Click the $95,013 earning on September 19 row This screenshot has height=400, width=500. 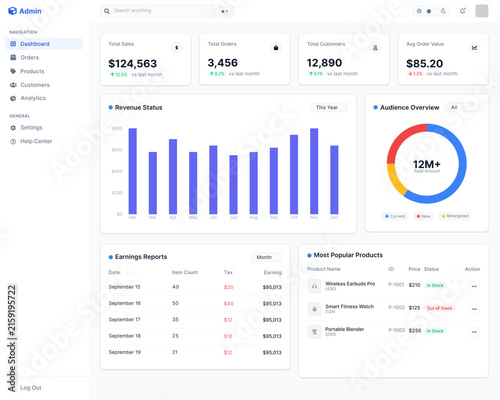click(x=272, y=352)
